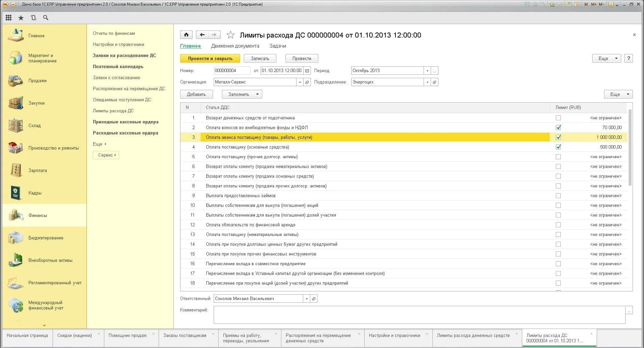
Task: Add document to favorites star
Action: 230,35
